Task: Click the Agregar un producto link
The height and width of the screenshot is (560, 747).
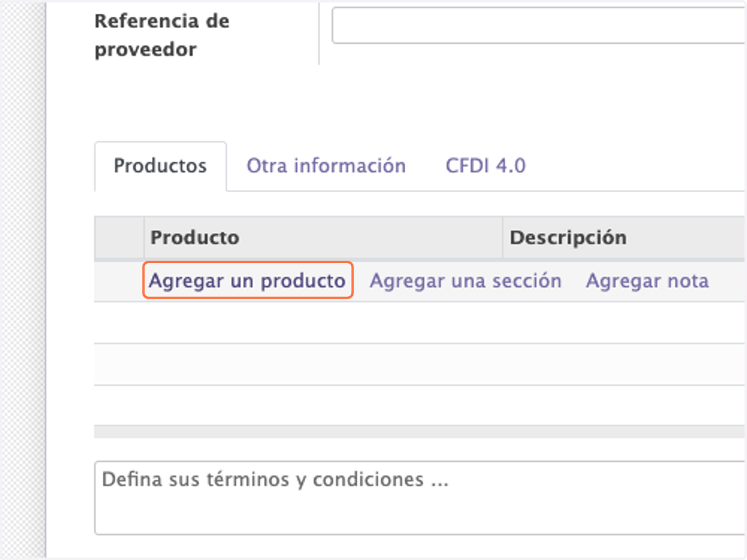Action: [247, 281]
